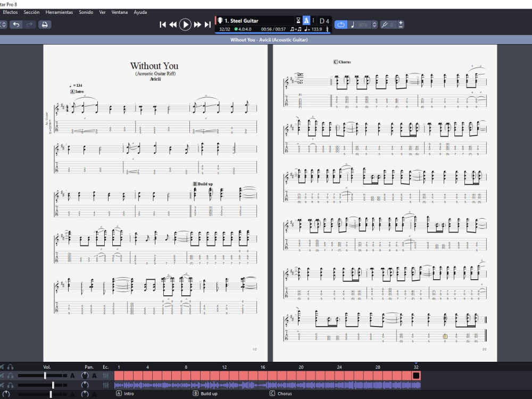Open the Efectos menu

point(10,12)
